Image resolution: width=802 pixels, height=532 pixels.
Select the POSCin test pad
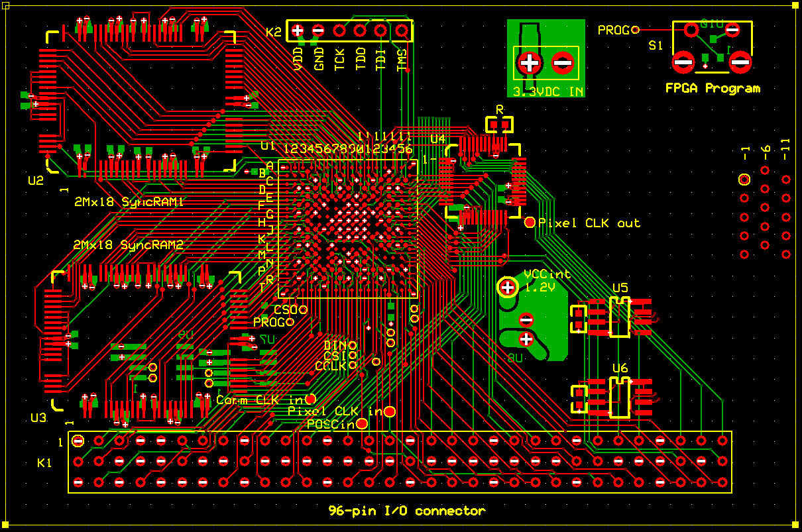[362, 424]
